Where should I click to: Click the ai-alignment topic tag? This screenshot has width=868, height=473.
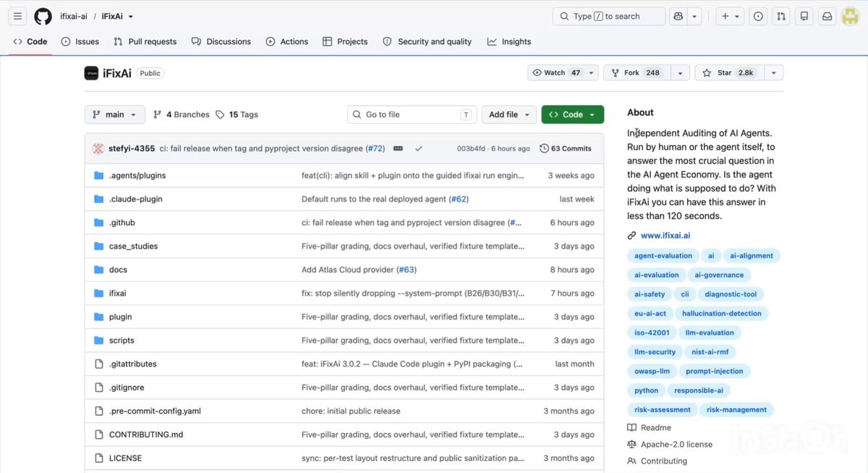pos(752,256)
